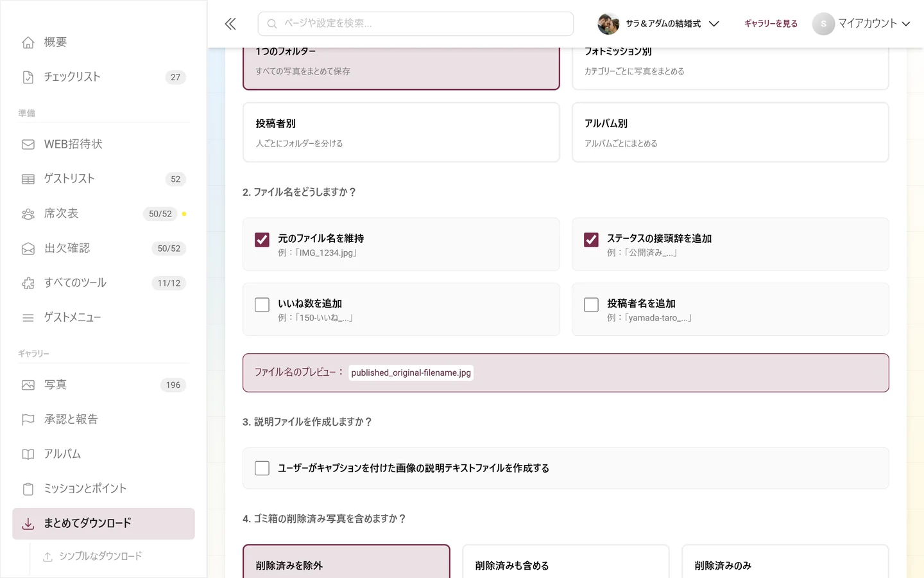Image resolution: width=924 pixels, height=578 pixels.
Task: Click the upload icon for シンプルなダウンロード
Action: [47, 557]
